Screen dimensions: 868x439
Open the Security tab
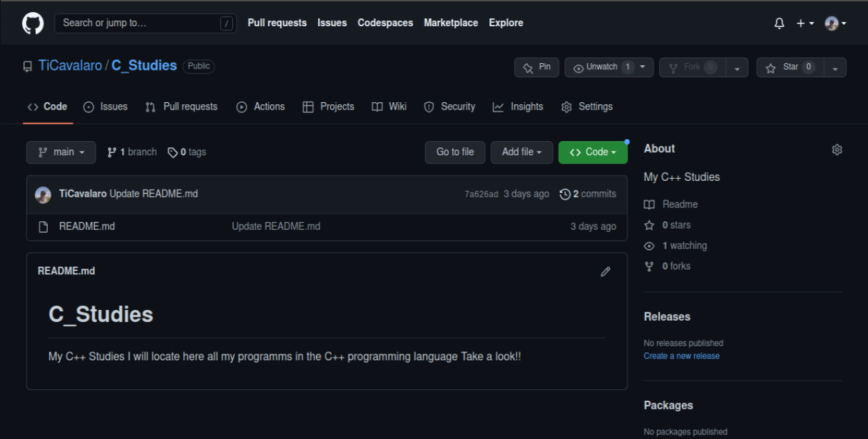[449, 107]
